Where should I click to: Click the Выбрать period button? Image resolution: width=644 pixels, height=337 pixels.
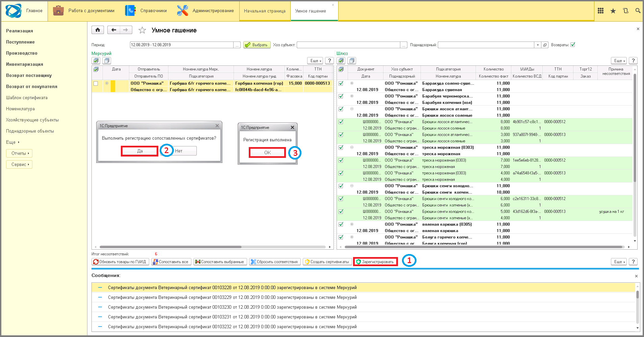coord(257,45)
